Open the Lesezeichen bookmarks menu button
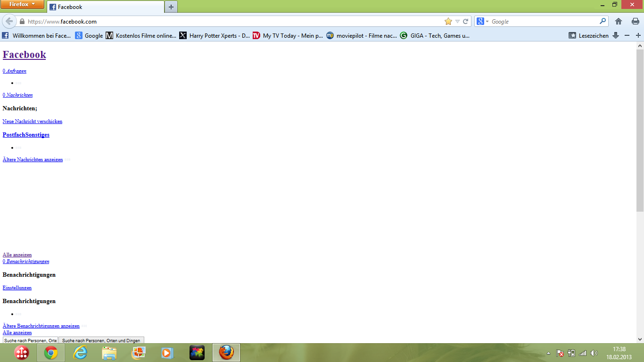 588,35
